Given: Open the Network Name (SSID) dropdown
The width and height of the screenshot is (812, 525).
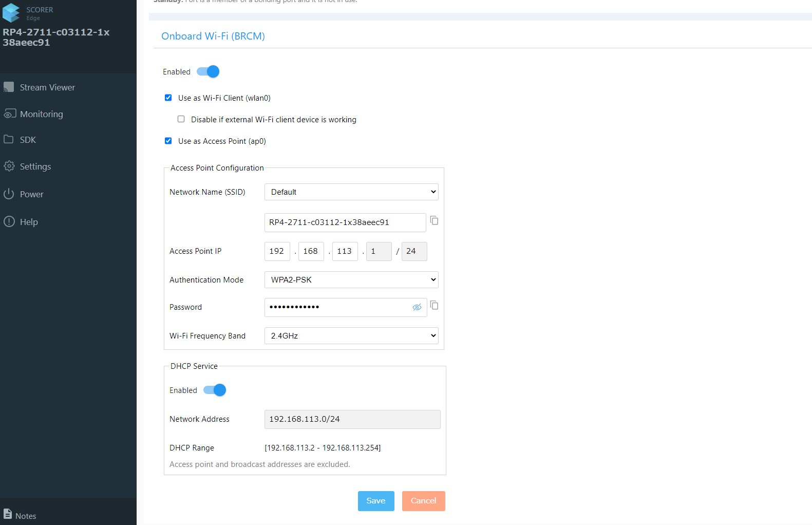Looking at the screenshot, I should point(351,192).
